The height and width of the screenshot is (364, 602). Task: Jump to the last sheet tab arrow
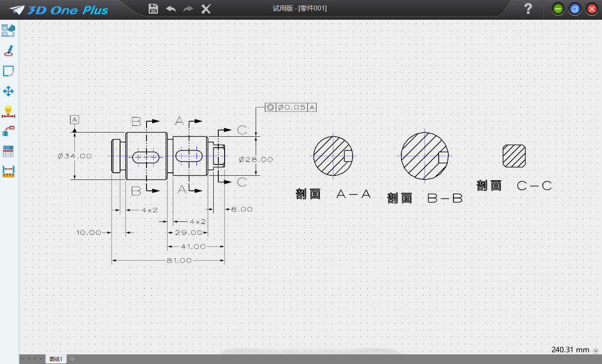pyautogui.click(x=41, y=359)
